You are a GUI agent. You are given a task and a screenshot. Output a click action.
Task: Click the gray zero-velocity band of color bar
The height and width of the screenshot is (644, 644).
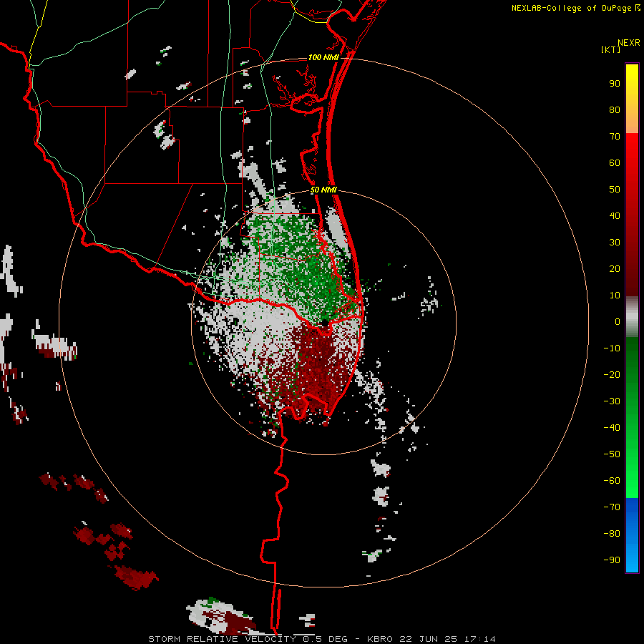[x=632, y=317]
